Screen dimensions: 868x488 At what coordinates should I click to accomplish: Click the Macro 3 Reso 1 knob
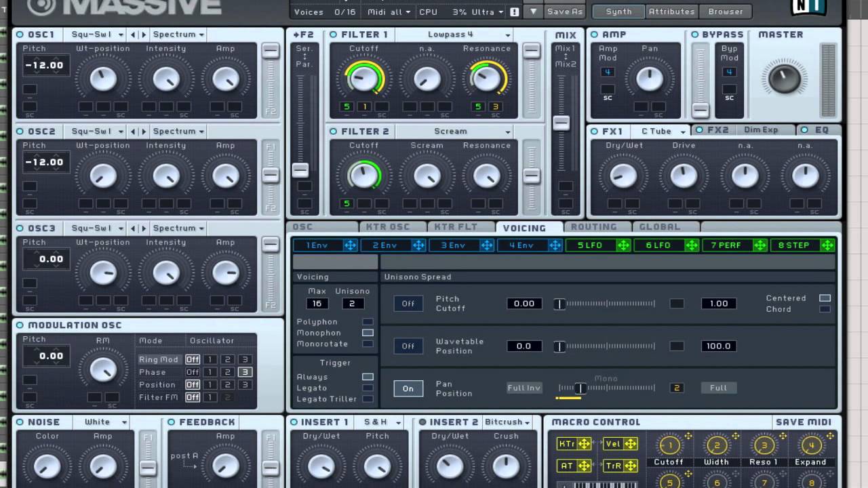(x=764, y=445)
